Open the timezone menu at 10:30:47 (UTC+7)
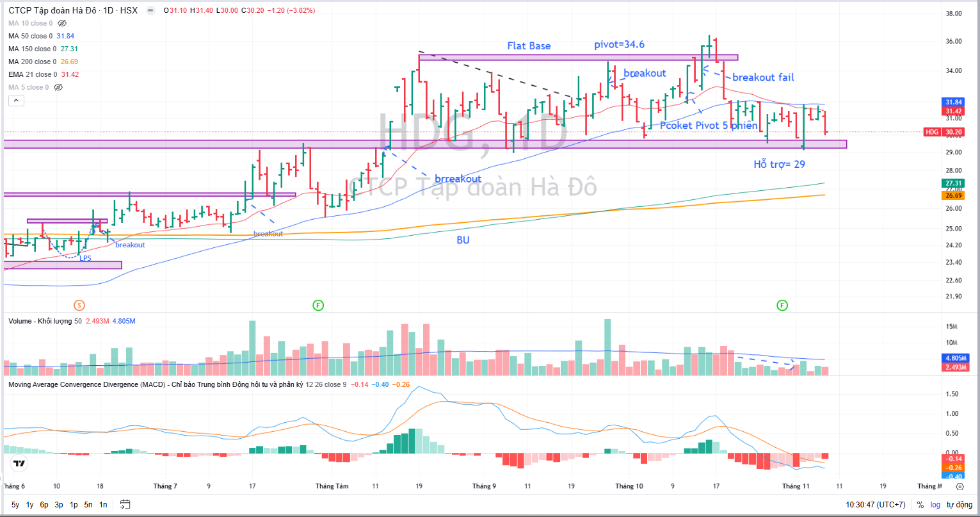 click(875, 504)
